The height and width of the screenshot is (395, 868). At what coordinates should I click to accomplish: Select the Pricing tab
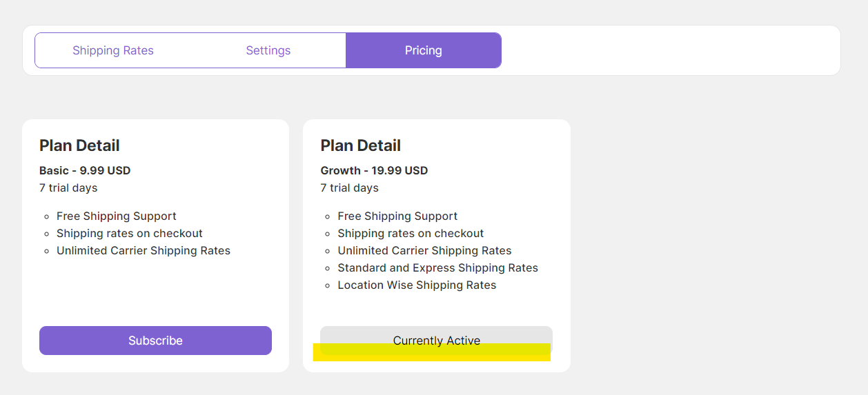click(x=423, y=50)
